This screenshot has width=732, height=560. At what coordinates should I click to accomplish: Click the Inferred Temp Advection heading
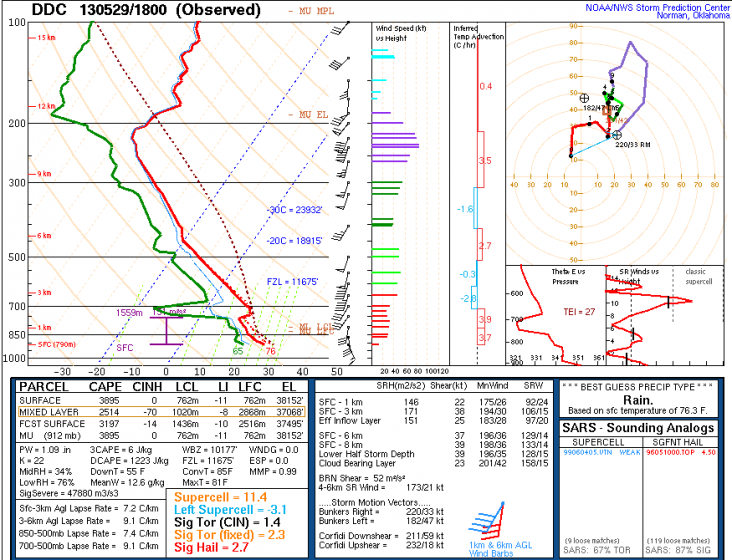pos(479,36)
